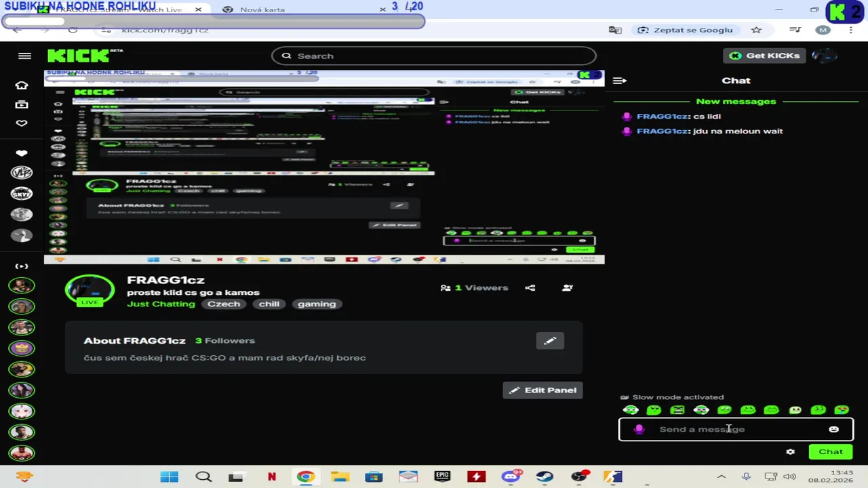The height and width of the screenshot is (488, 868).
Task: Open the browse icon below home in sidebar
Action: click(x=22, y=104)
